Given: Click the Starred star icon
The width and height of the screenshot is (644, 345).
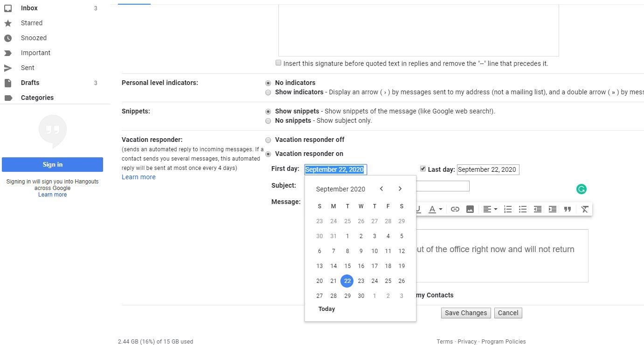Looking at the screenshot, I should 8,23.
